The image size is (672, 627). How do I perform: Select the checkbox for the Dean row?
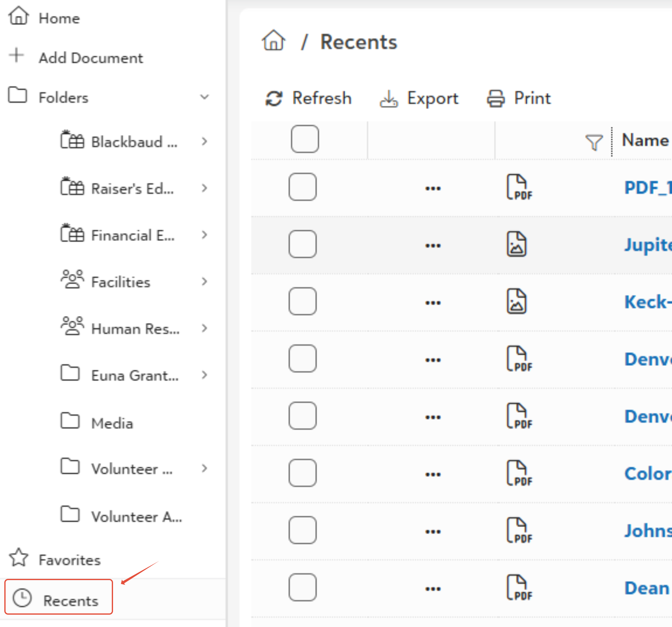click(x=303, y=588)
